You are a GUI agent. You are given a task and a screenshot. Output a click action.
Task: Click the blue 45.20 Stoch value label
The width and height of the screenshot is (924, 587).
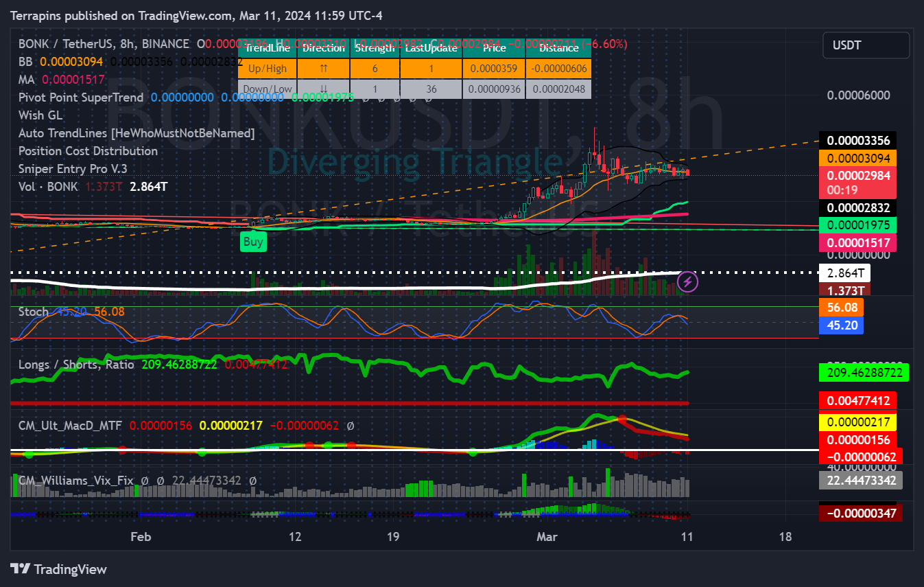pyautogui.click(x=842, y=325)
